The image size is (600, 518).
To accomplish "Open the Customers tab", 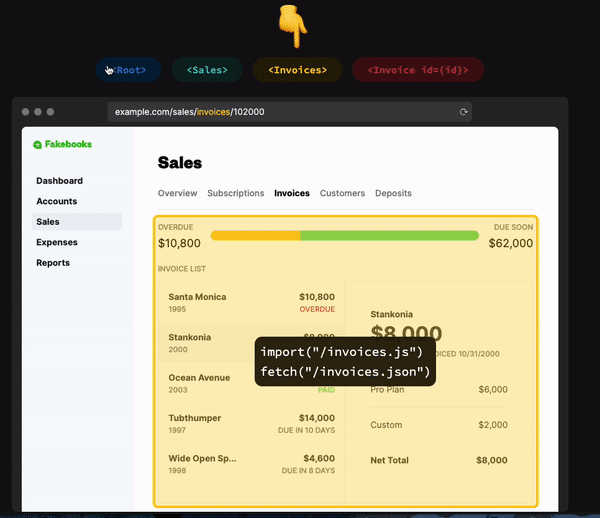I will click(x=342, y=193).
